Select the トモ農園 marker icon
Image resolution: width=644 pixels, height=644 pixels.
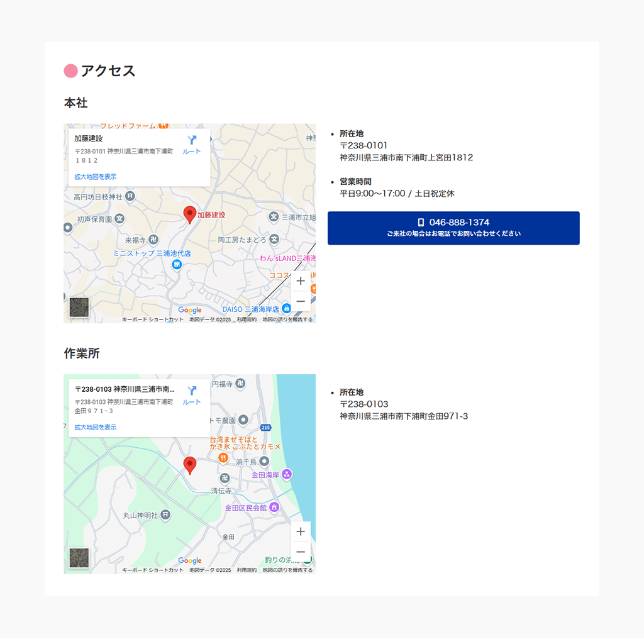pos(243,419)
